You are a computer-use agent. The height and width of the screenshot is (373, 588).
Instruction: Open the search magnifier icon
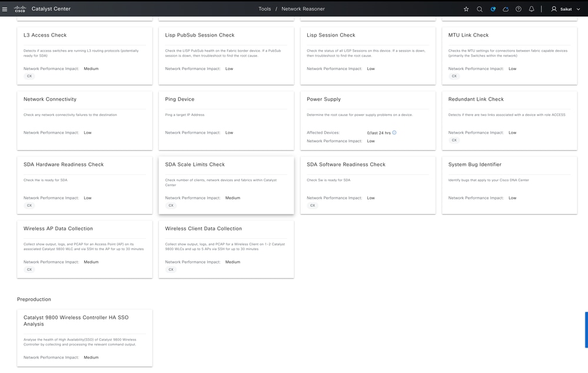(479, 9)
